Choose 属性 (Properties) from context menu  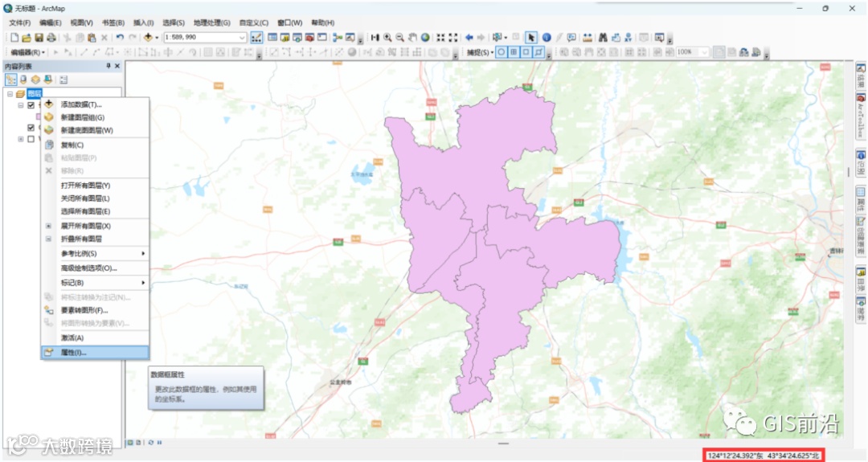[95, 353]
